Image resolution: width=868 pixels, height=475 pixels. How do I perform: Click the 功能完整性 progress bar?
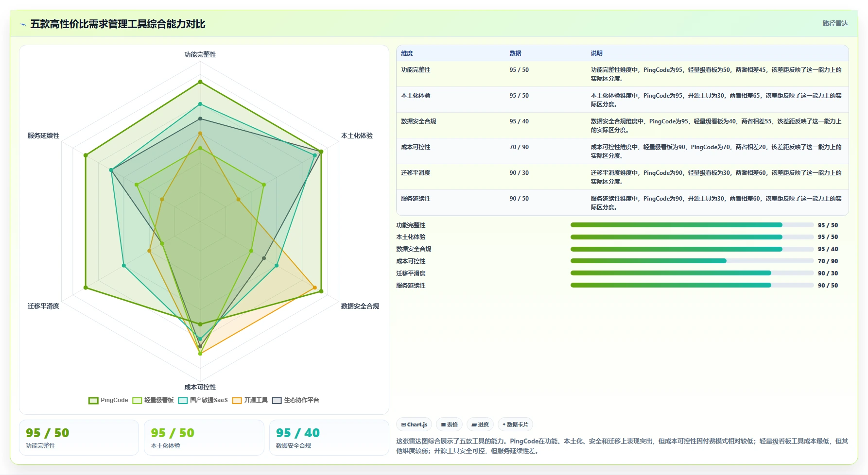692,225
